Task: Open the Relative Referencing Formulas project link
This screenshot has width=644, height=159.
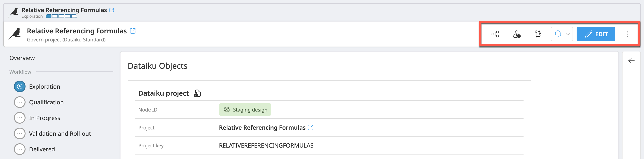Action: pyautogui.click(x=262, y=128)
